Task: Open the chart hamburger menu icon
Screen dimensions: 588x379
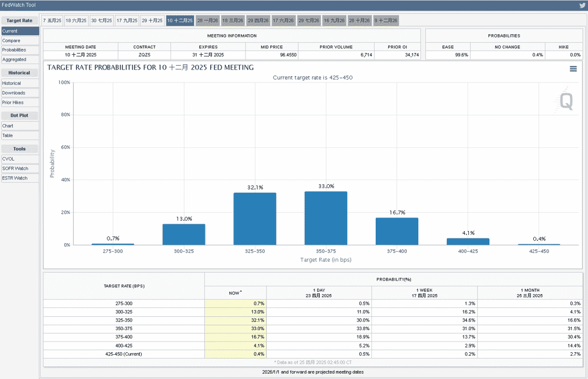Action: click(573, 69)
